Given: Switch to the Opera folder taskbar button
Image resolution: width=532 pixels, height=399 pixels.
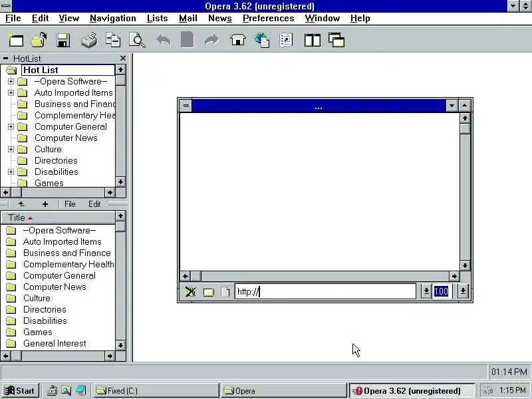Looking at the screenshot, I should pos(284,390).
